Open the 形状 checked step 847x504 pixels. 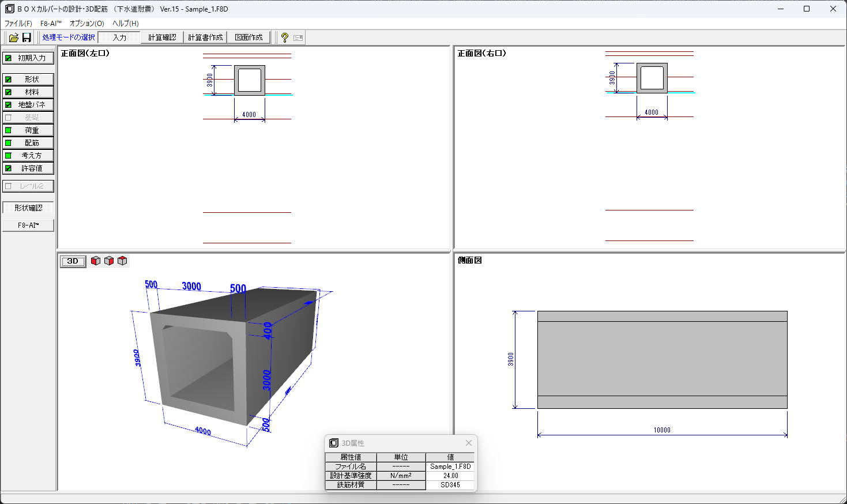(x=28, y=80)
